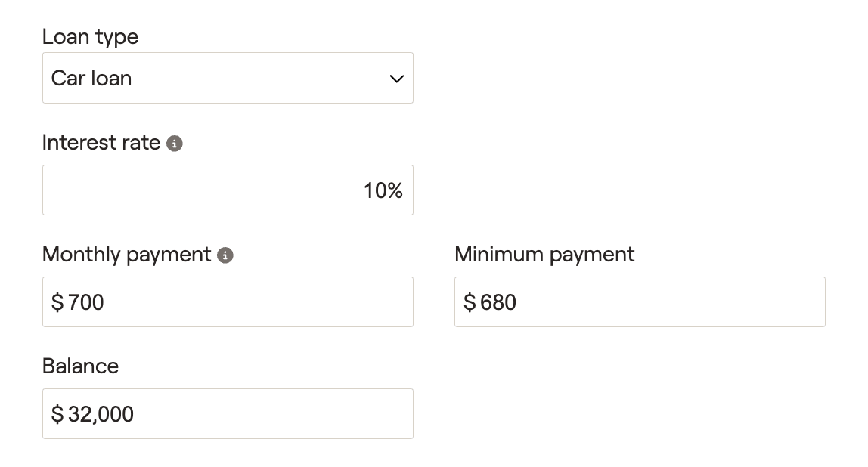Image resolution: width=868 pixels, height=467 pixels.
Task: Click the 'Monthly payment' label text
Action: tap(127, 255)
